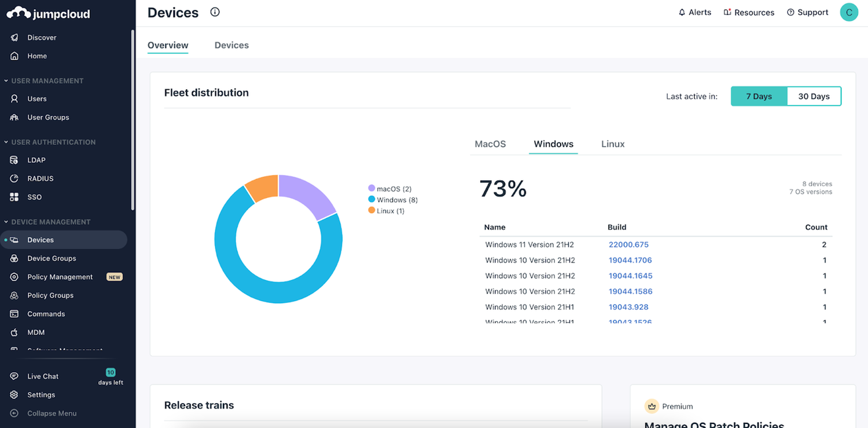
Task: Open the SSO grid icon
Action: [14, 197]
